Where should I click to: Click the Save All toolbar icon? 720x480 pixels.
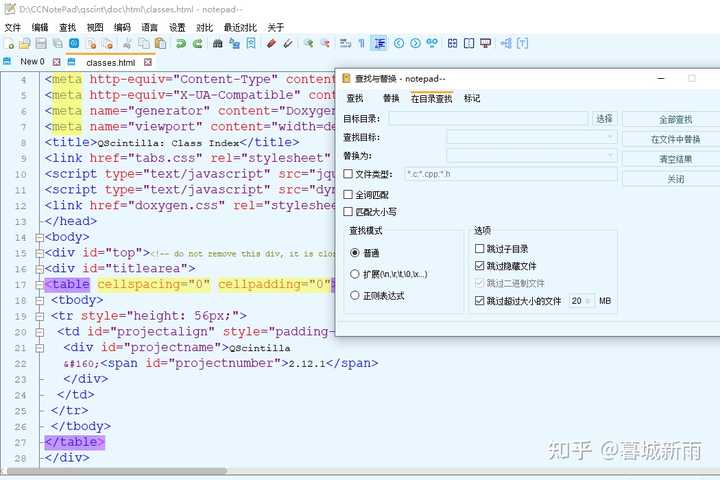[57, 44]
